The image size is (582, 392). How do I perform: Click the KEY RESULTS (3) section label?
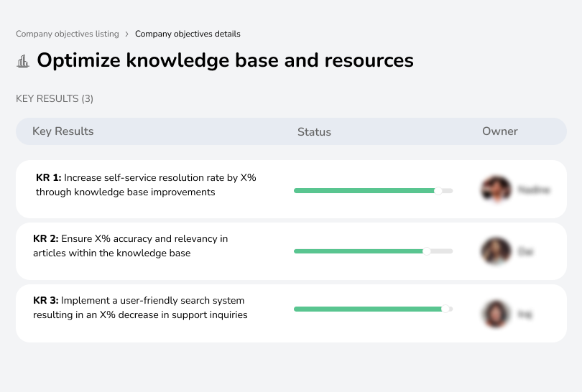(55, 98)
